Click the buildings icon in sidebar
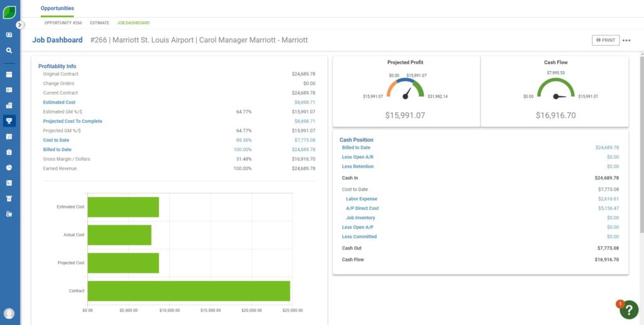644x325 pixels. pyautogui.click(x=9, y=105)
